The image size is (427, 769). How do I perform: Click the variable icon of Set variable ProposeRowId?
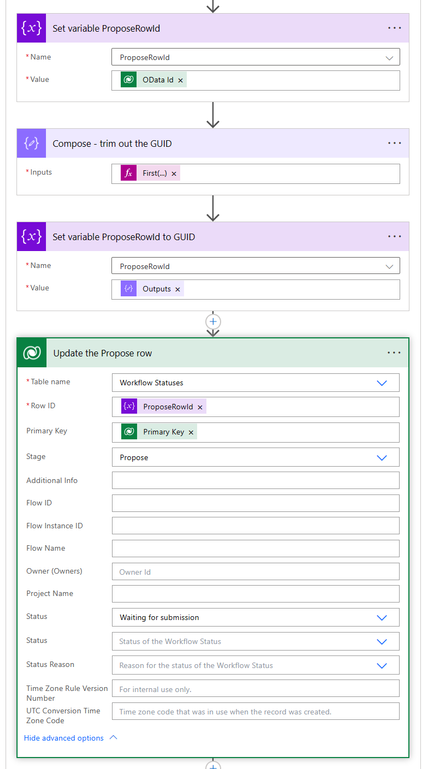[x=31, y=28]
